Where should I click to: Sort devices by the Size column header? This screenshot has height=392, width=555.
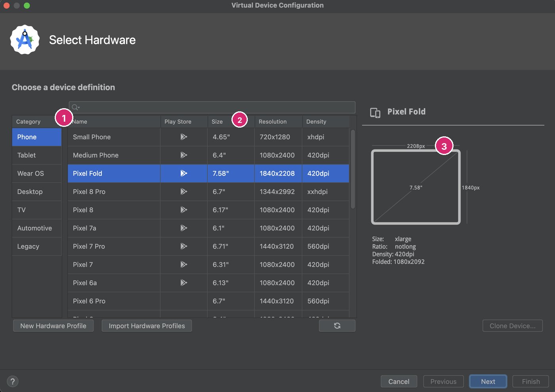[x=231, y=122]
